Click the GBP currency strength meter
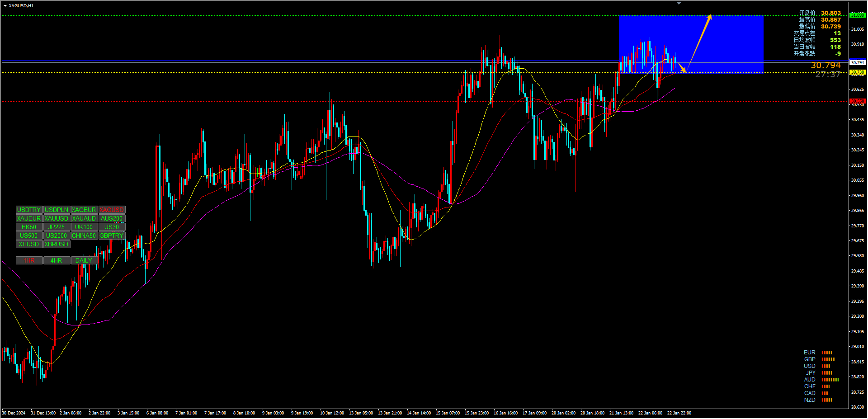Viewport: 868px width, 419px height. 828,359
